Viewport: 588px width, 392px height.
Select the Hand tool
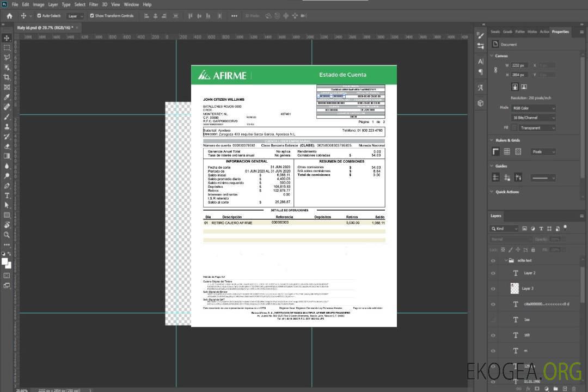click(x=7, y=225)
